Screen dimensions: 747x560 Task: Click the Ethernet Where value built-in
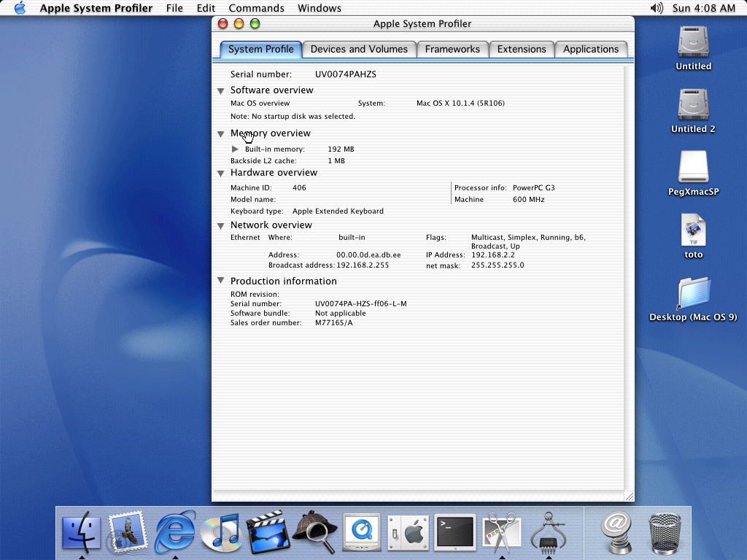tap(352, 237)
